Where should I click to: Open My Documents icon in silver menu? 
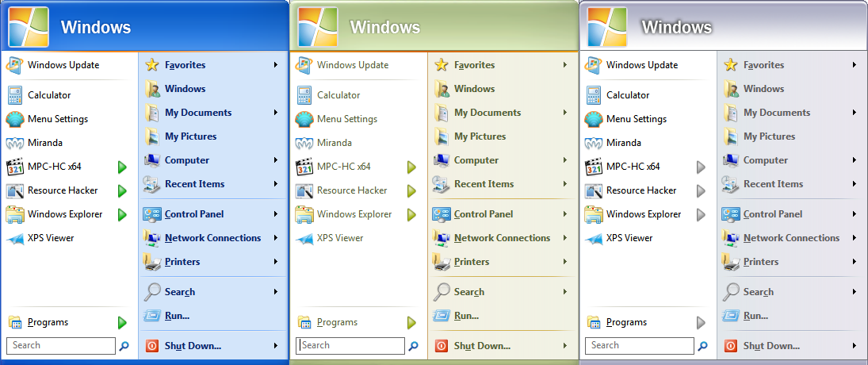pos(731,113)
